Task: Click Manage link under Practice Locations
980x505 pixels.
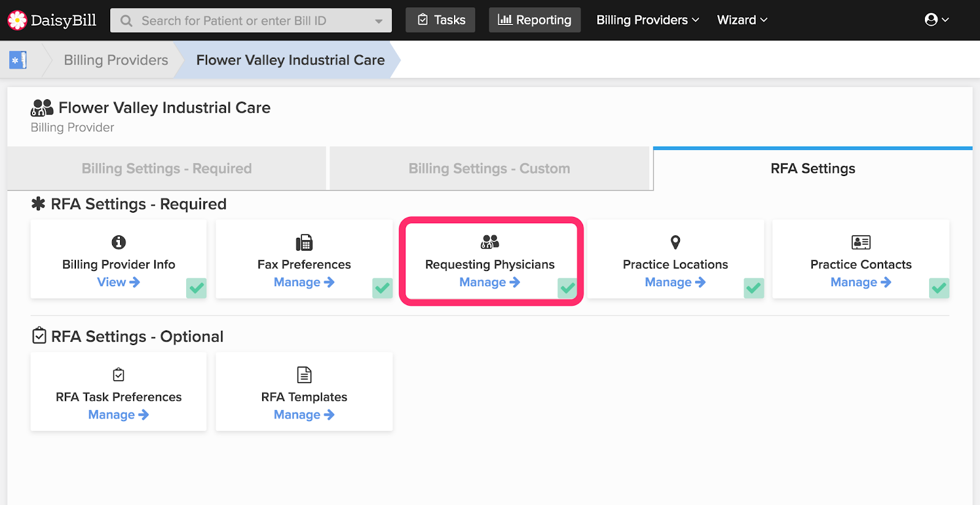Action: tap(674, 283)
